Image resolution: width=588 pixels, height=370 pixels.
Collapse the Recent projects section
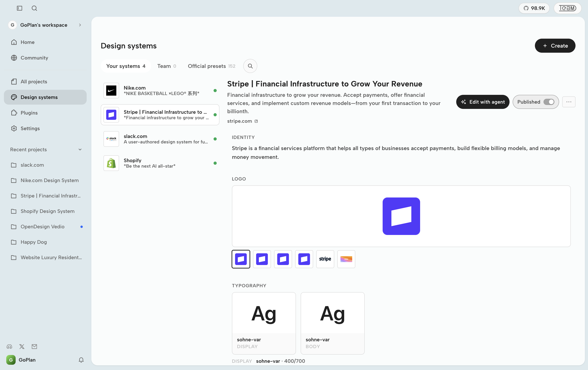pos(80,150)
